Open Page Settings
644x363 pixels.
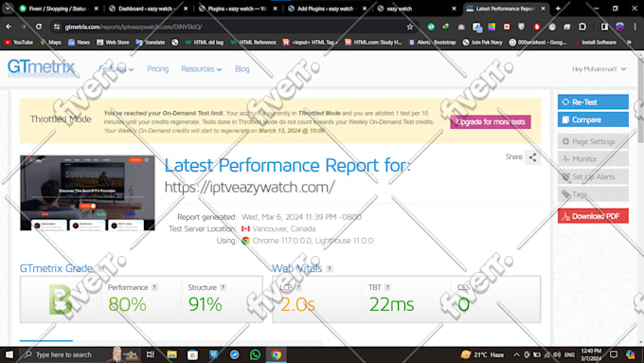coord(593,141)
